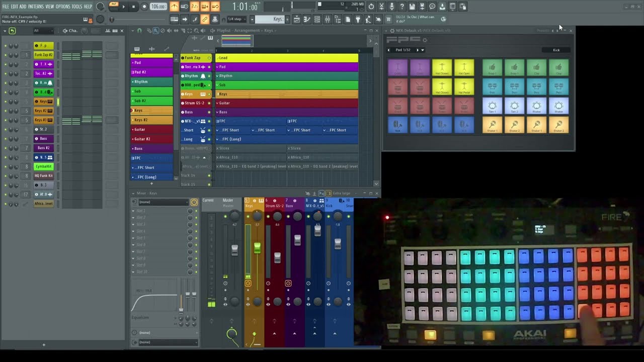Mute the Strum GS-2 playlist track
The width and height of the screenshot is (644, 362).
209,103
